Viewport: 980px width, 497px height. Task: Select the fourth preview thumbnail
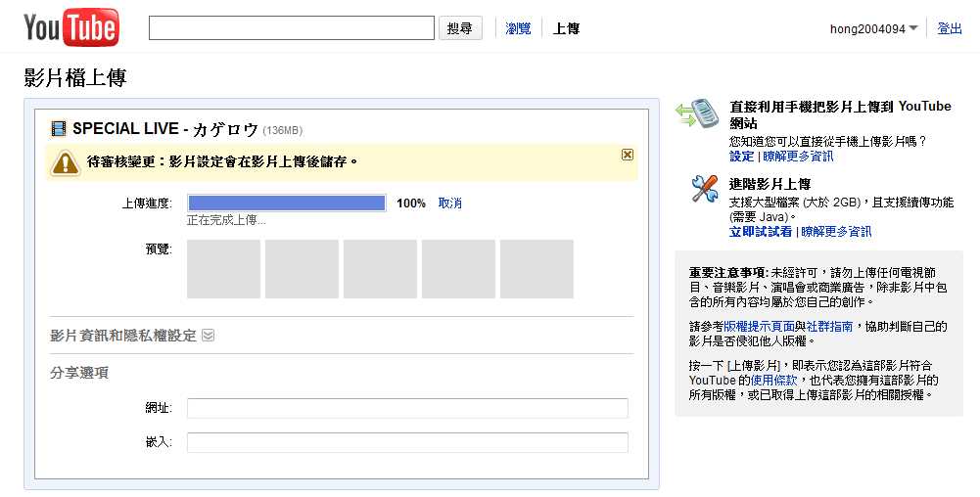click(459, 269)
